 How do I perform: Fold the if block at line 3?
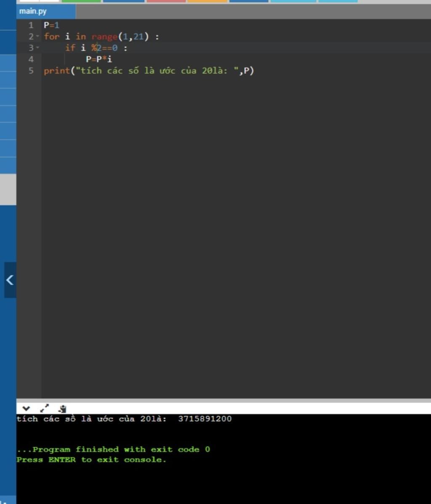point(37,48)
